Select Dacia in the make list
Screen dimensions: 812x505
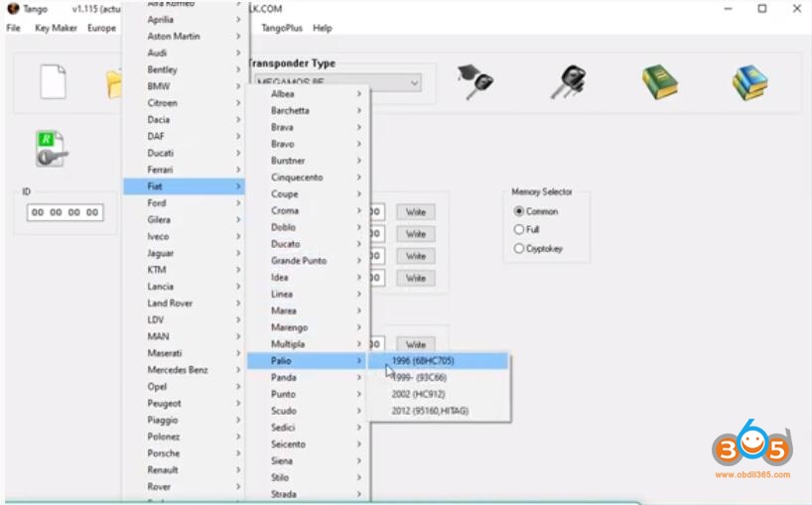(x=184, y=119)
